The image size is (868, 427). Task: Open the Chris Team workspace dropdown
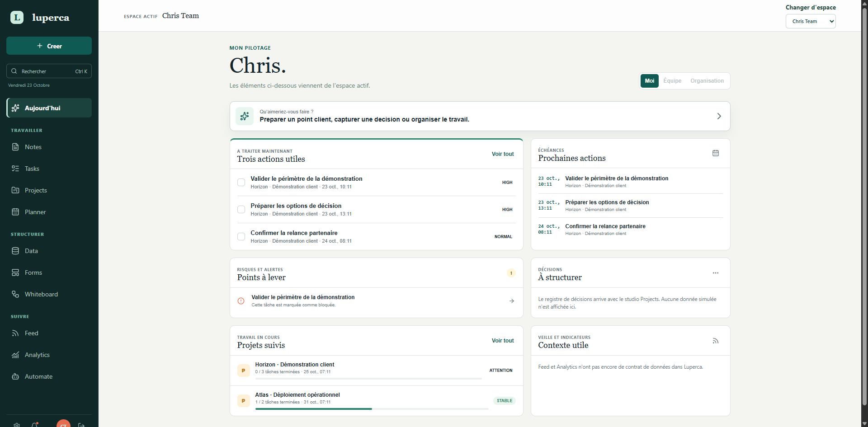point(811,21)
